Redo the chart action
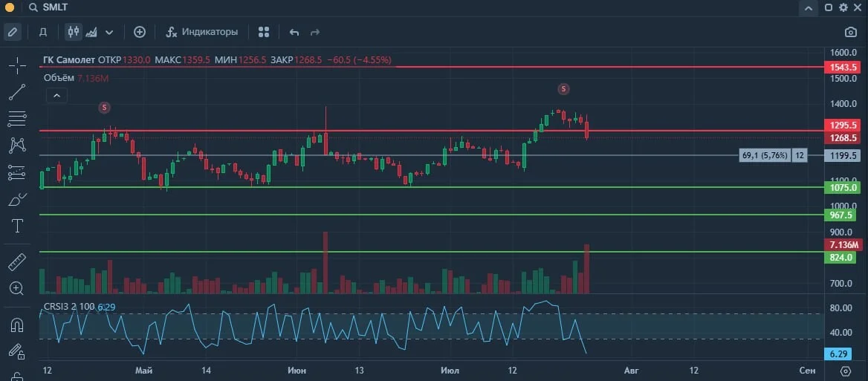The height and width of the screenshot is (381, 868). [315, 32]
